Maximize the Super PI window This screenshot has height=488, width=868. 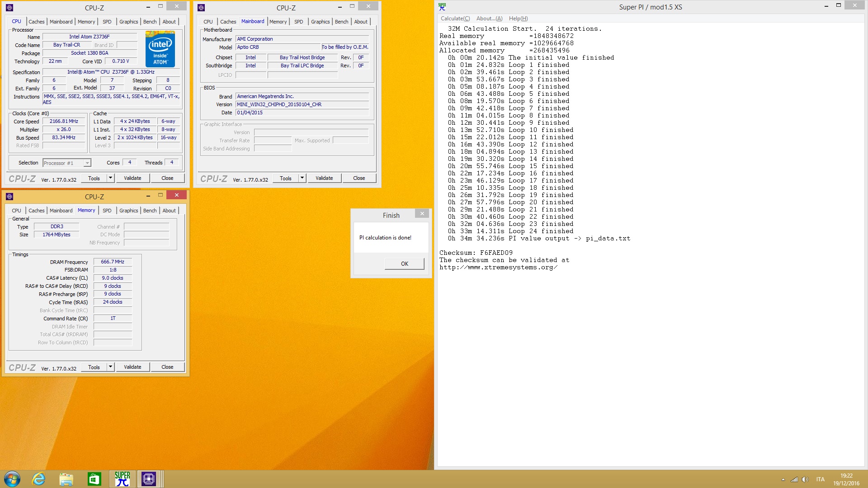pyautogui.click(x=839, y=5)
